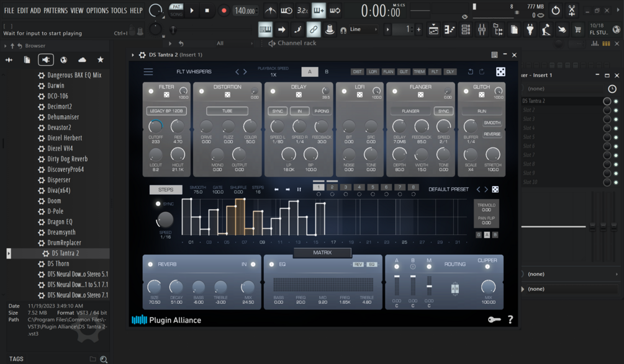Randomize the GLITCH module dice icon
The image size is (624, 364).
click(481, 95)
